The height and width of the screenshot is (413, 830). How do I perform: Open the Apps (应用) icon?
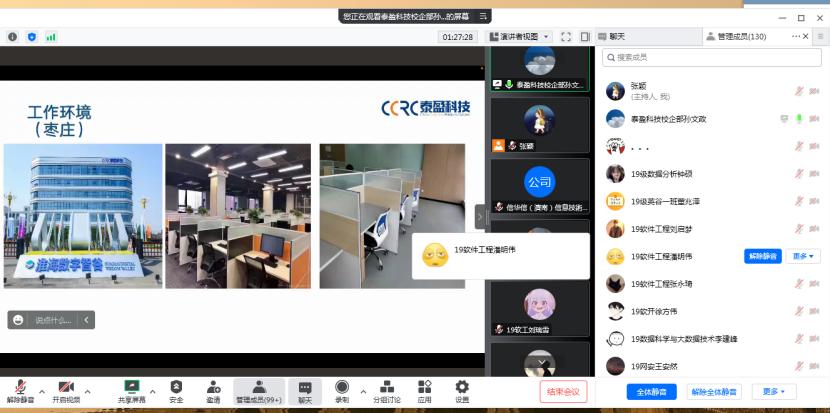tap(424, 388)
